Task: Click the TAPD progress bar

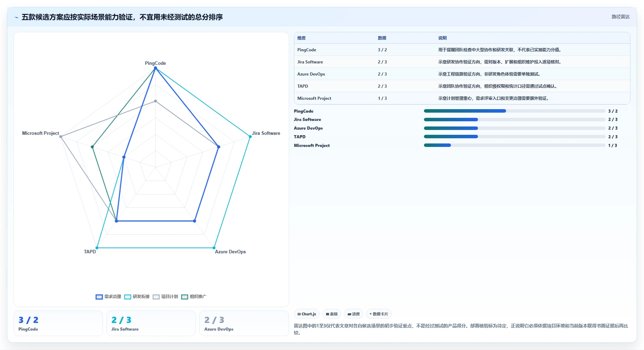Action: click(x=514, y=137)
